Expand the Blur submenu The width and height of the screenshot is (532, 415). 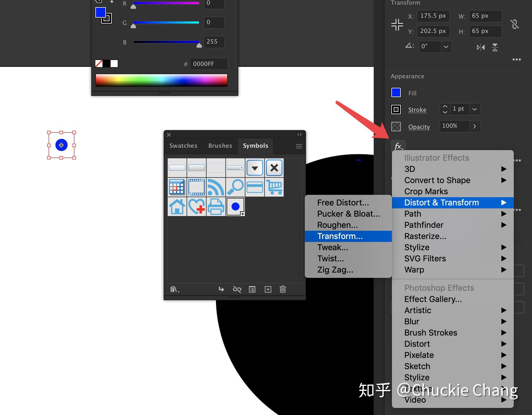[x=453, y=321]
